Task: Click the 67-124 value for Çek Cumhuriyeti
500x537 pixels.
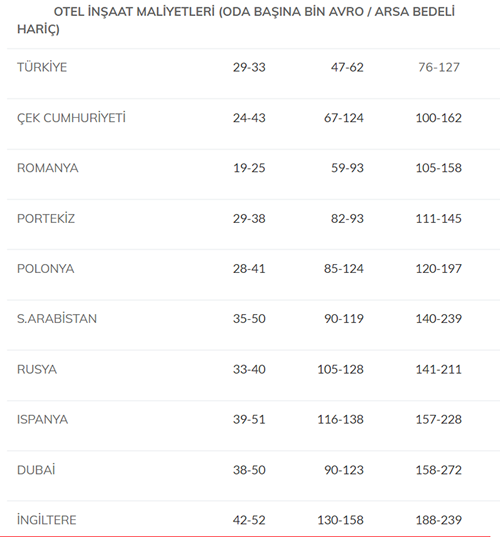Action: [343, 118]
